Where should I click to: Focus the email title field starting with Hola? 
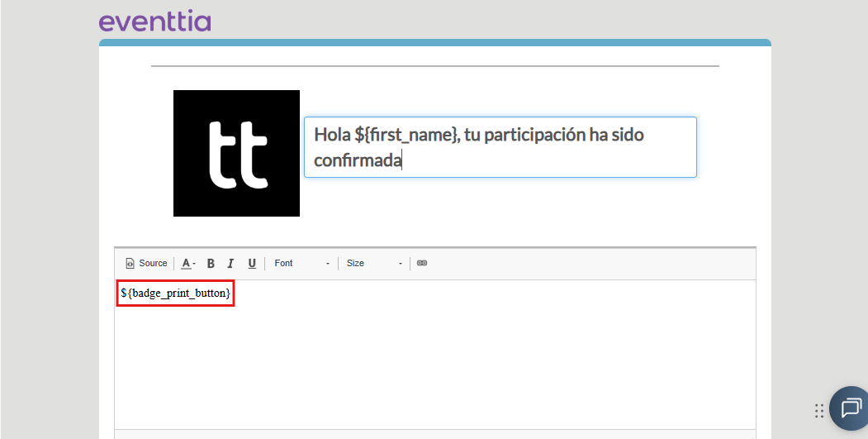[x=500, y=147]
